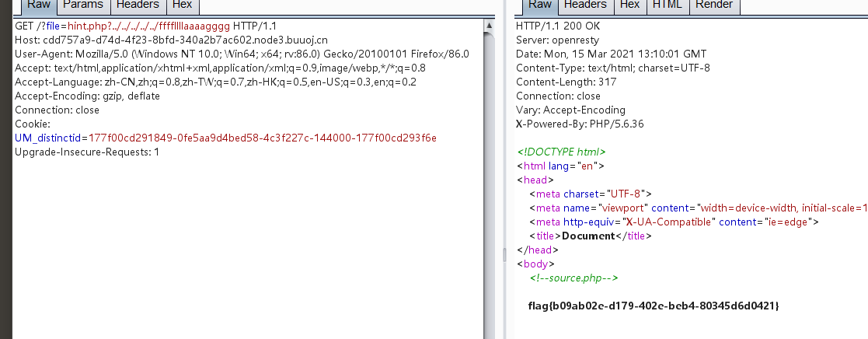The image size is (868, 339).
Task: Open the response Render tab
Action: (713, 5)
